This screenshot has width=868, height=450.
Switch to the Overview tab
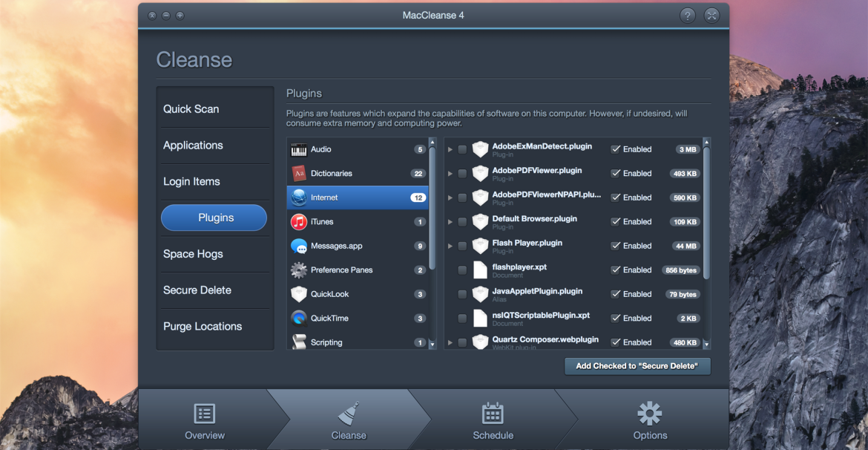tap(205, 420)
